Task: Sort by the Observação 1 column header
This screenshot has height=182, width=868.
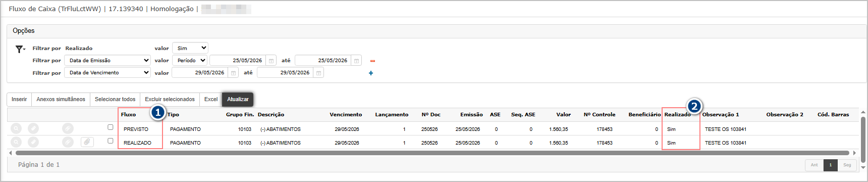Action: 721,115
